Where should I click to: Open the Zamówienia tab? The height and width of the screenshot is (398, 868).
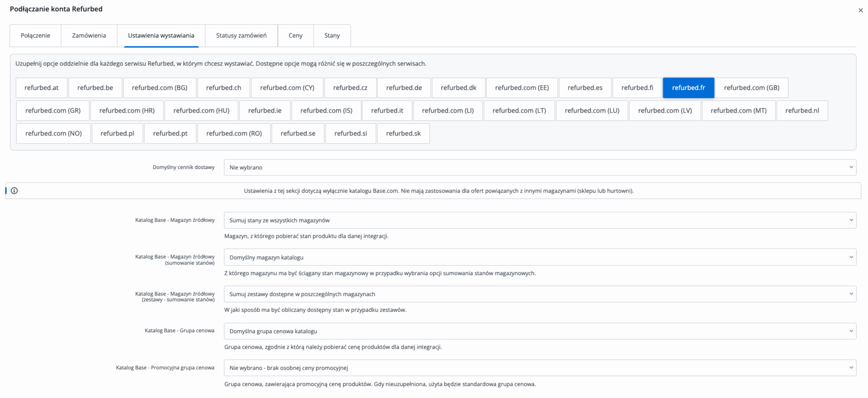89,36
